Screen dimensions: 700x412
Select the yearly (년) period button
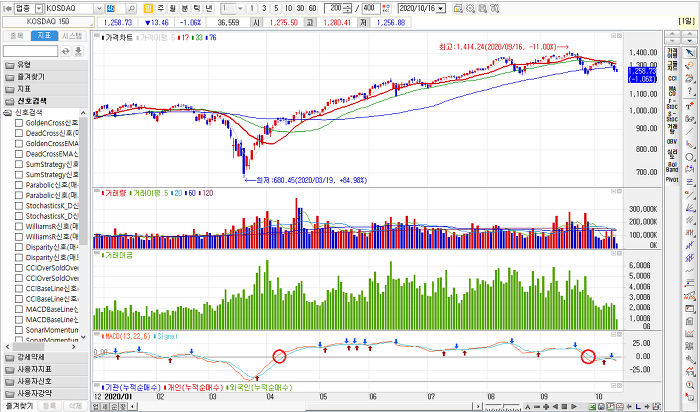209,8
